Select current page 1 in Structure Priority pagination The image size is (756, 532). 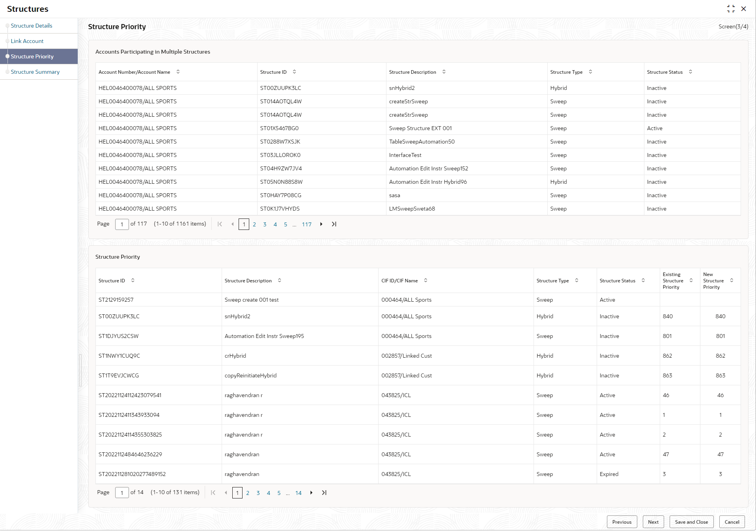click(237, 493)
